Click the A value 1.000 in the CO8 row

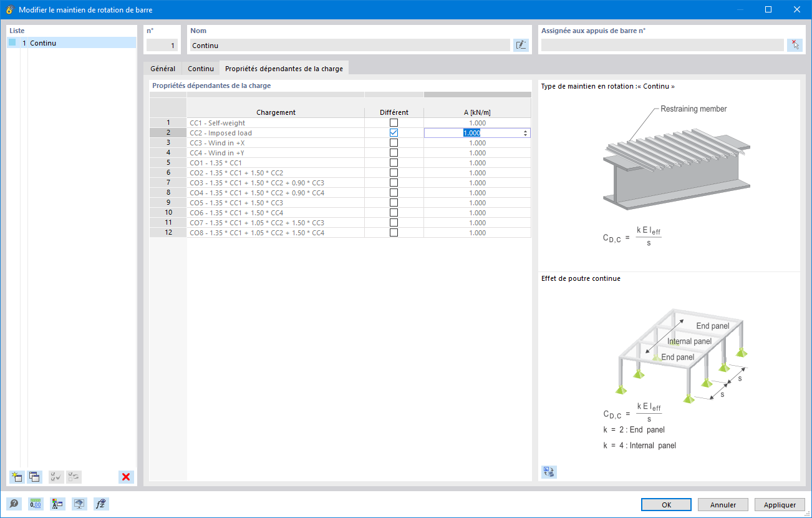click(477, 233)
